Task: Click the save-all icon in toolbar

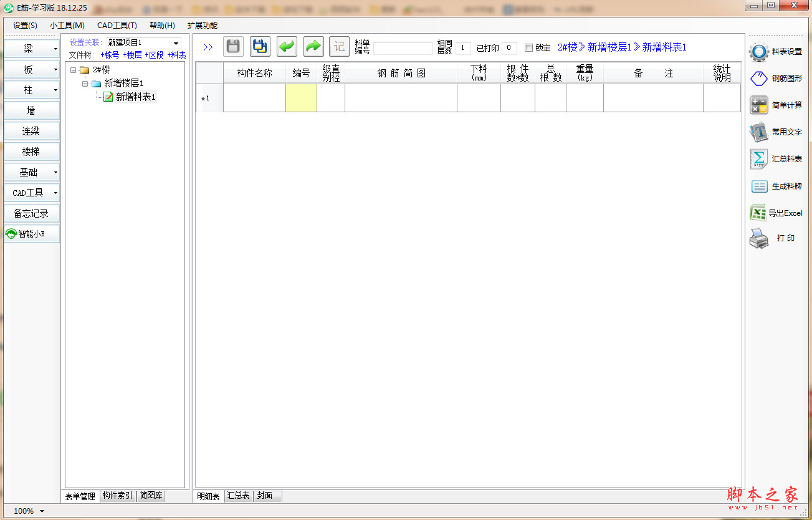Action: coord(260,47)
